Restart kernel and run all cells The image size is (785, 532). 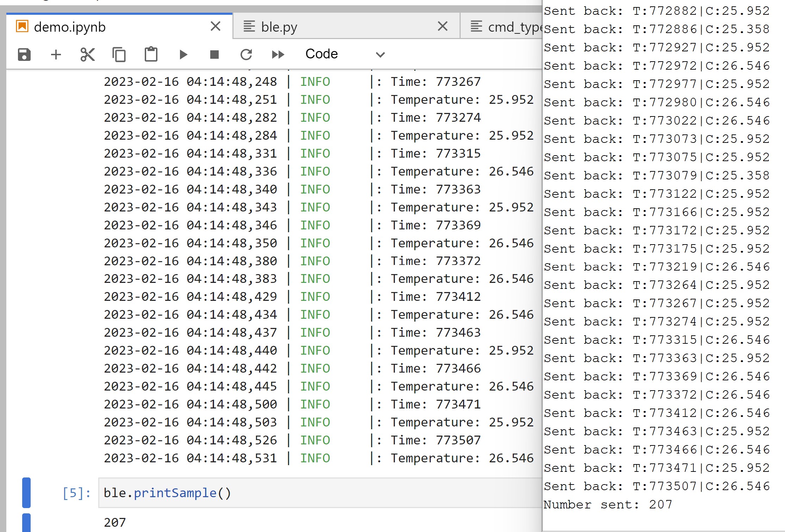click(278, 55)
